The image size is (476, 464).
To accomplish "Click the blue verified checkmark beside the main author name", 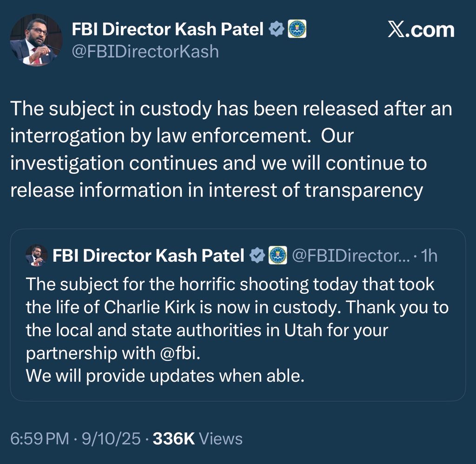I will pyautogui.click(x=277, y=30).
